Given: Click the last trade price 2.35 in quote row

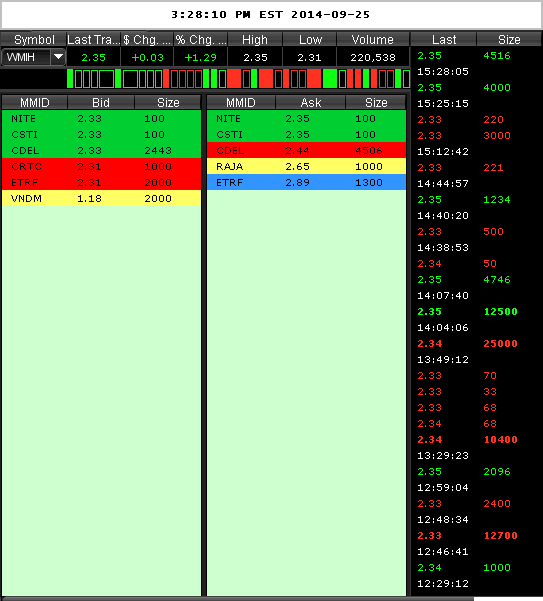Looking at the screenshot, I should 94,57.
